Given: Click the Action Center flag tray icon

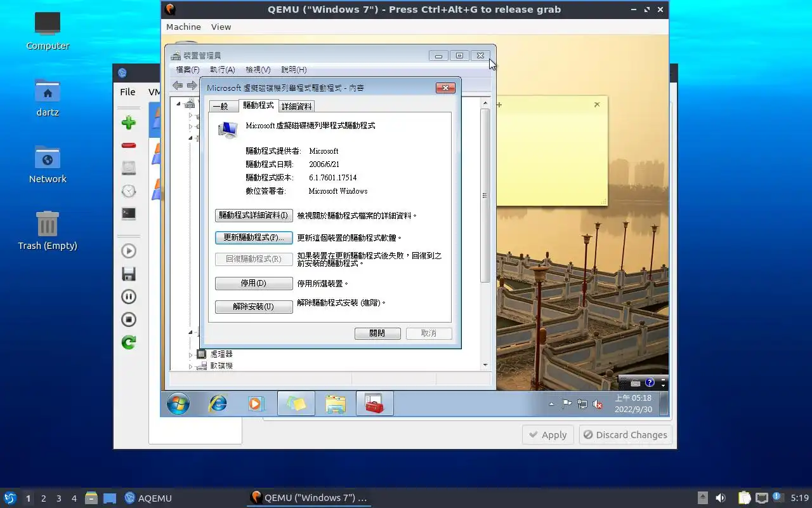Looking at the screenshot, I should (x=566, y=404).
